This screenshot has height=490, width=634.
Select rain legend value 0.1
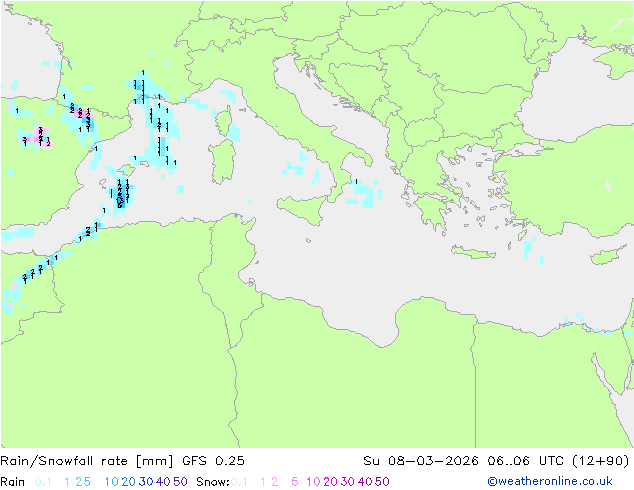click(43, 482)
